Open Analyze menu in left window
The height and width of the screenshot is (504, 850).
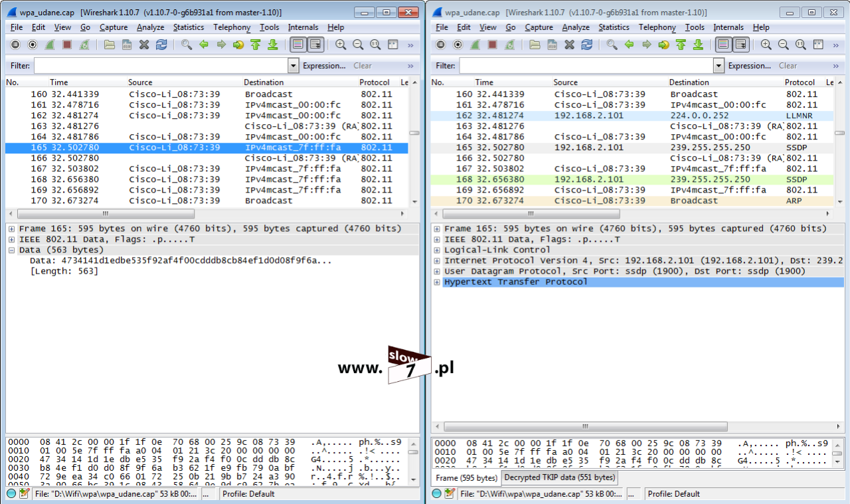tap(150, 27)
